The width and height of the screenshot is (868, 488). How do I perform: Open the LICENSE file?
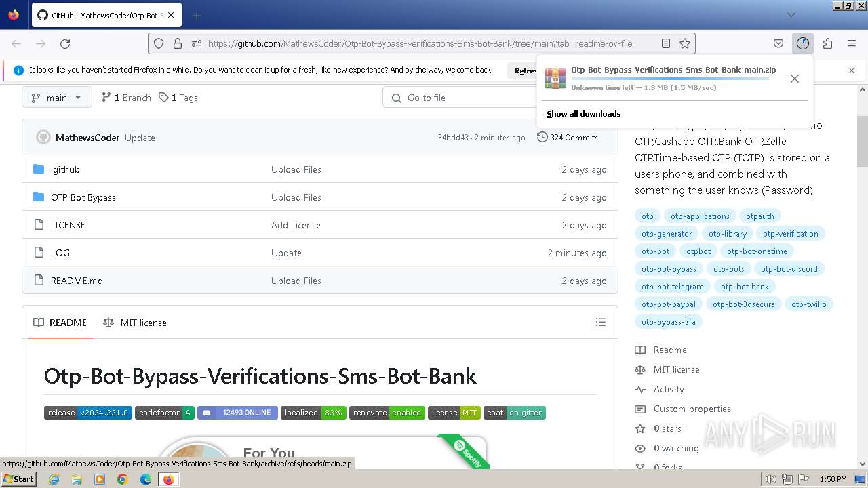[x=68, y=225]
